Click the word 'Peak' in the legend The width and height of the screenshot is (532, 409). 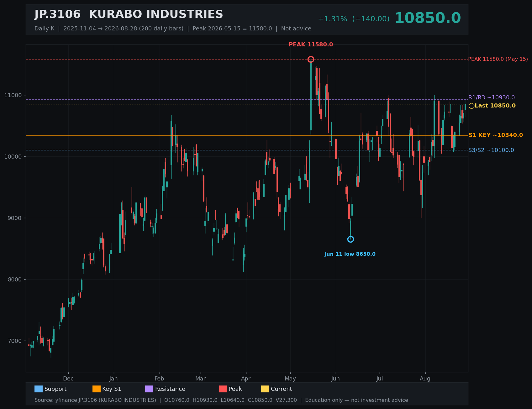pos(235,389)
